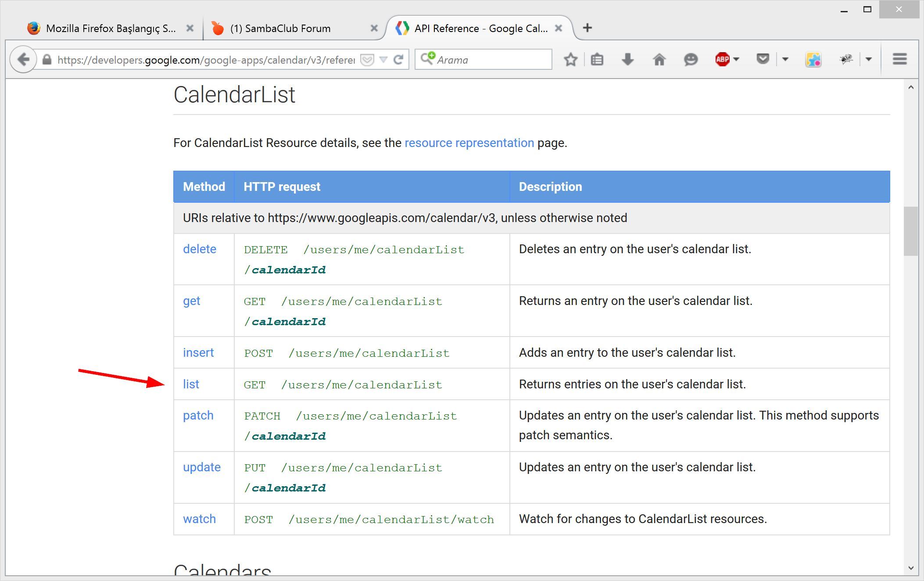Click the colorful puzzle-piece extension icon
Viewport: 924px width, 581px height.
pos(813,59)
